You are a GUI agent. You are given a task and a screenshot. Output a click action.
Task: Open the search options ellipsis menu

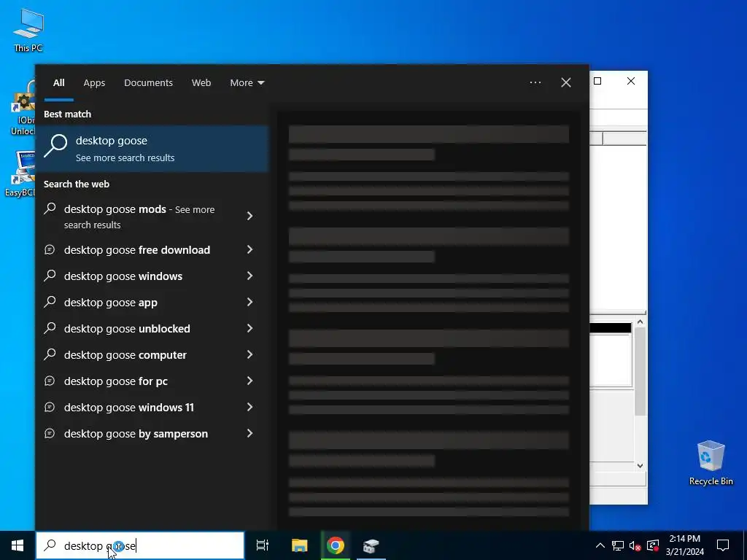tap(535, 82)
